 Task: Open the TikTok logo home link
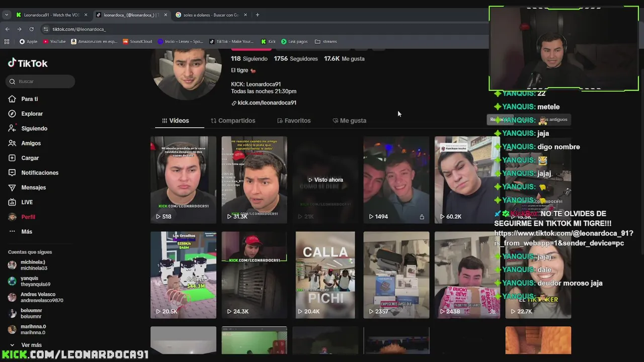28,63
